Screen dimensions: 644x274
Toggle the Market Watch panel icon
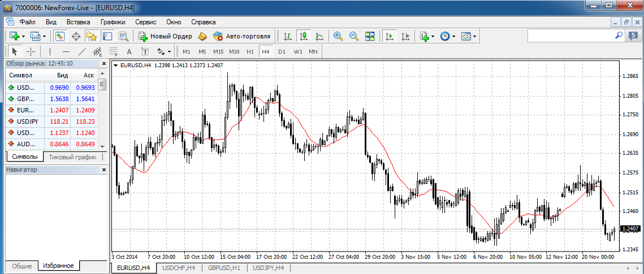point(59,36)
